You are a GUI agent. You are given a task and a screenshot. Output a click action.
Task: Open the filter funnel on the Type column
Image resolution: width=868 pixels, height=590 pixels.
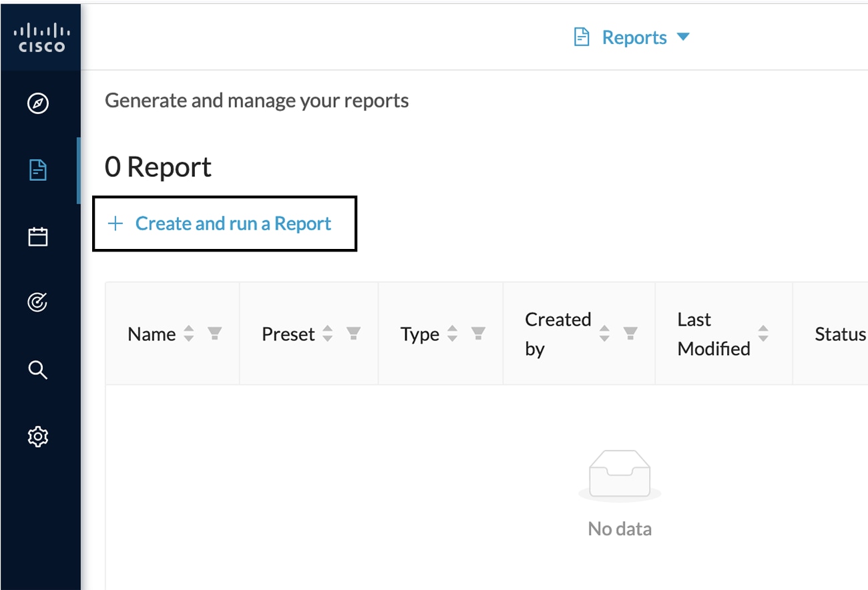[478, 334]
